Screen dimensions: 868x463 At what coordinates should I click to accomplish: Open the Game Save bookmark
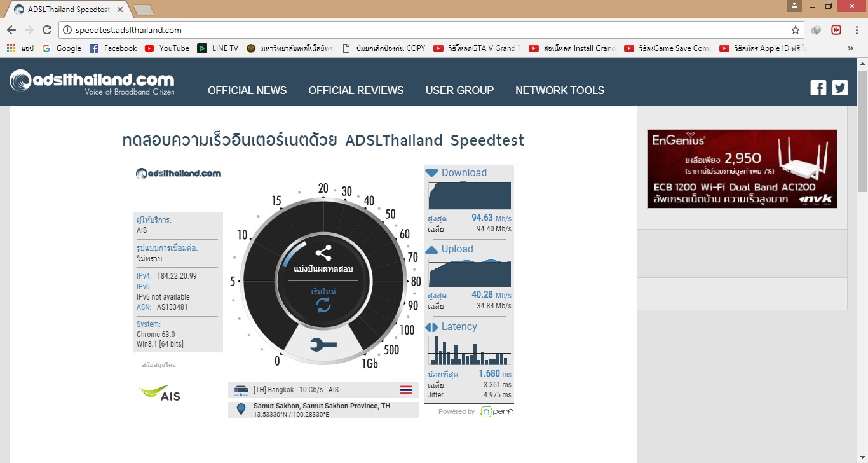tap(667, 48)
